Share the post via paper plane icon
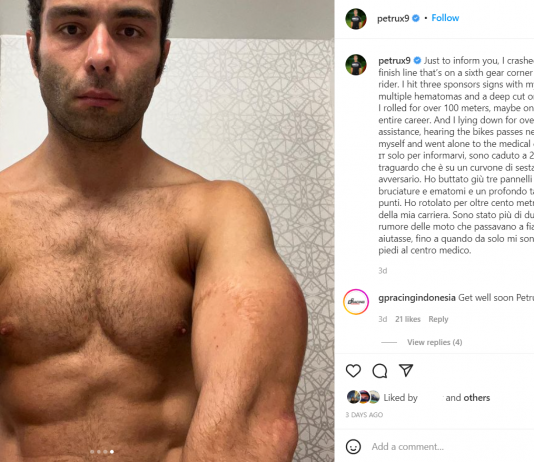This screenshot has height=462, width=534. [x=406, y=370]
